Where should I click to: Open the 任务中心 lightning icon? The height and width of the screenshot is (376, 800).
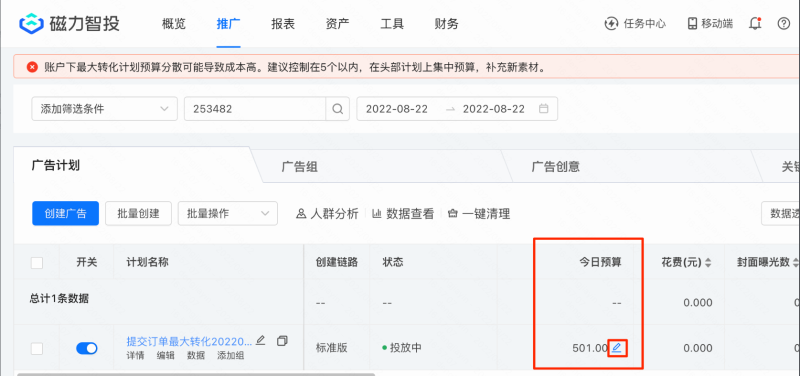[x=611, y=23]
